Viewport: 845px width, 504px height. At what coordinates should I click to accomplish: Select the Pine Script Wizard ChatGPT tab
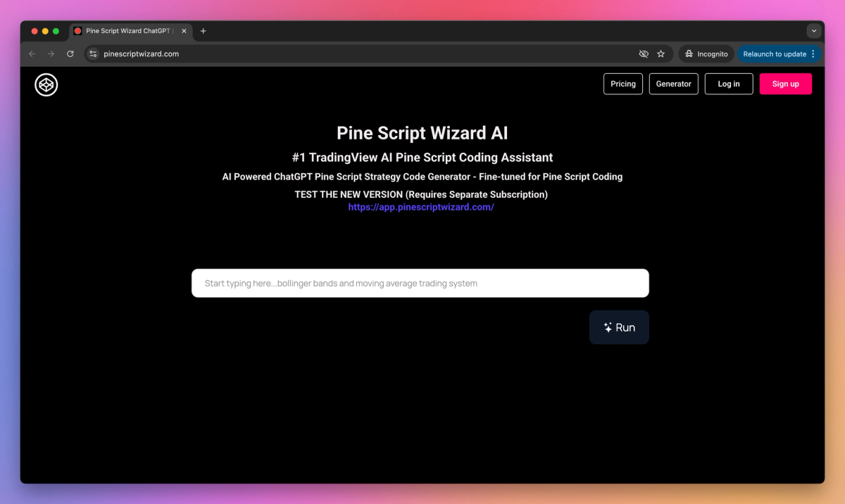[130, 31]
